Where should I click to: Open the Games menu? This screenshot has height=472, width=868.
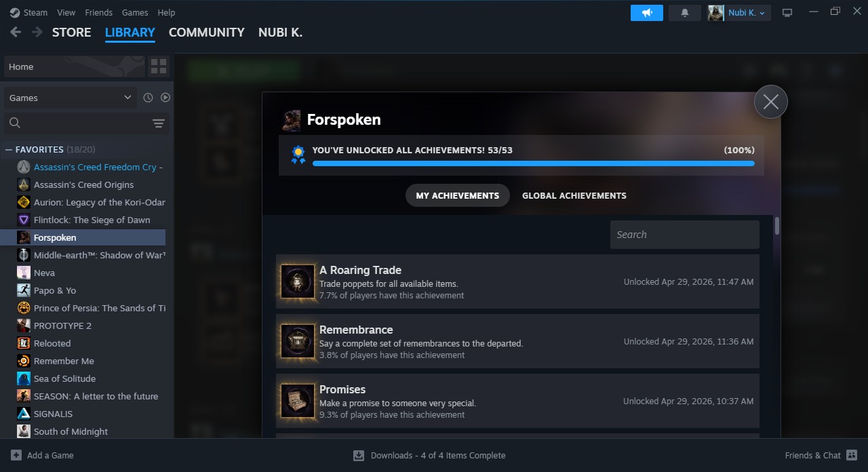[135, 12]
